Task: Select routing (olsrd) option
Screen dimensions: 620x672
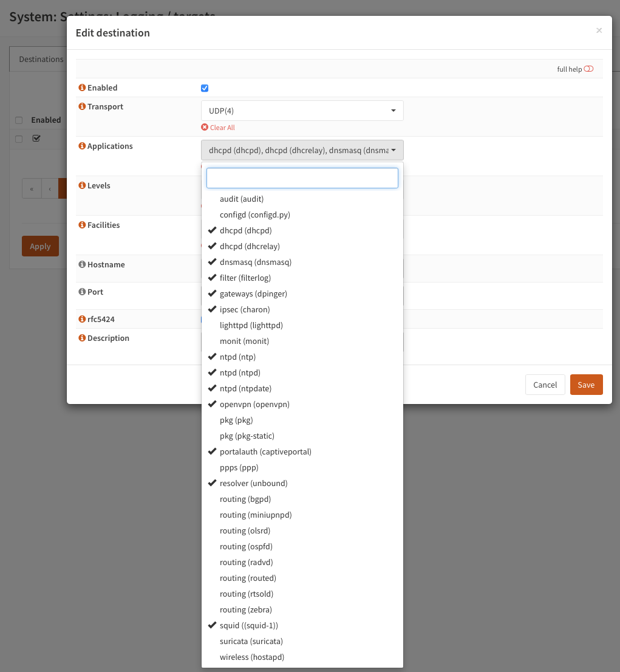Action: click(302, 530)
